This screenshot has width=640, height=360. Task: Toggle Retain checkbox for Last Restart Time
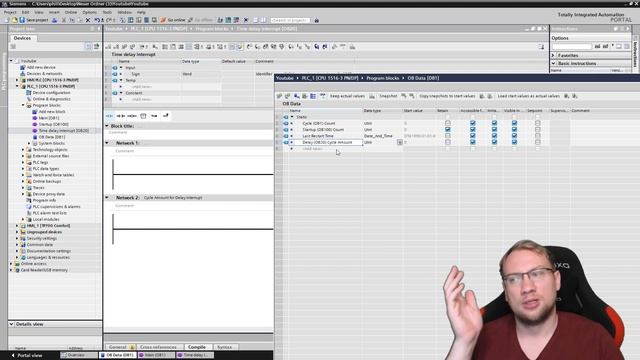click(448, 136)
